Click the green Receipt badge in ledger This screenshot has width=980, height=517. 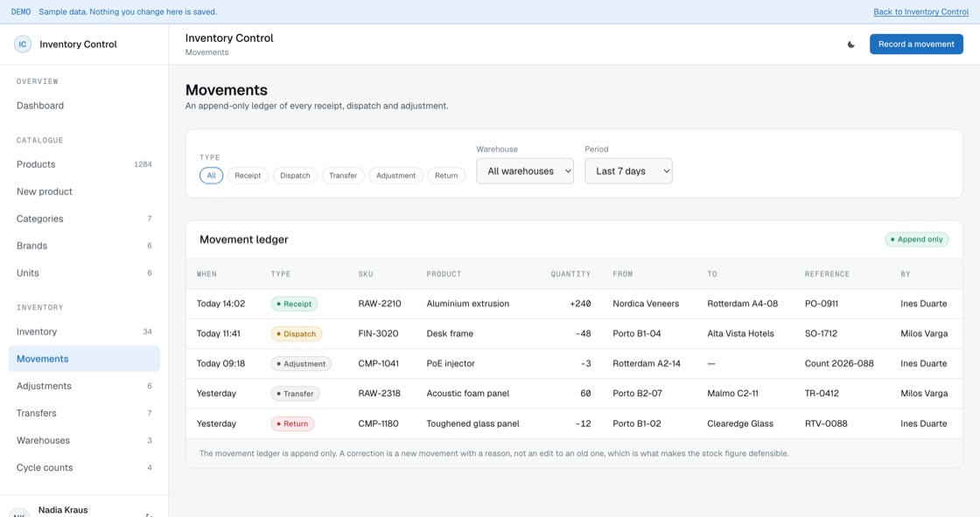pyautogui.click(x=294, y=304)
